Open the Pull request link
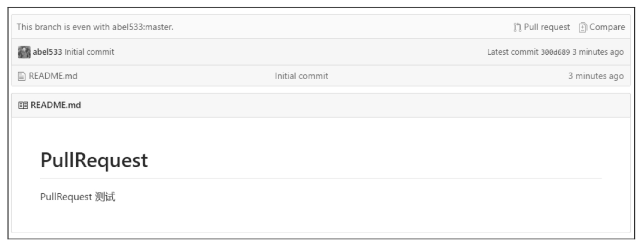The width and height of the screenshot is (644, 245). click(x=546, y=27)
